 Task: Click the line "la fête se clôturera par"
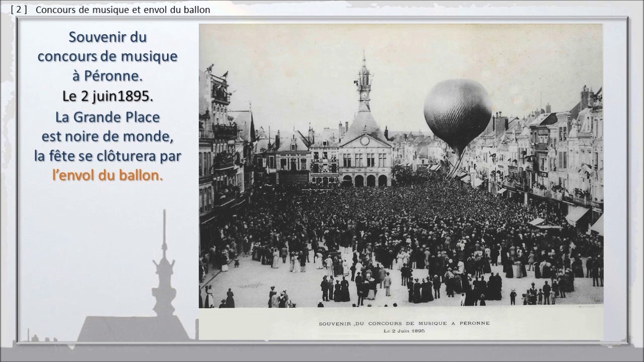point(108,156)
